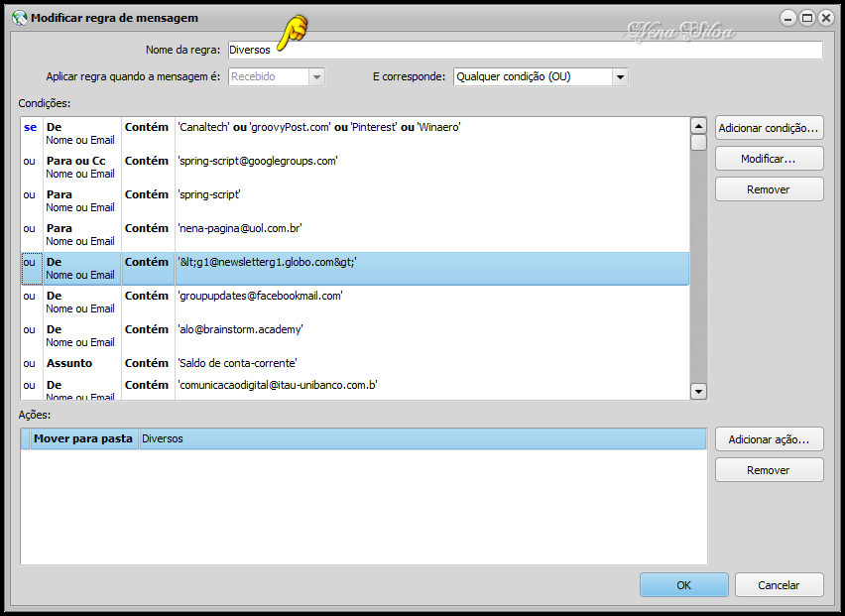This screenshot has width=845, height=616.
Task: Minimize the rule dialog window
Action: click(x=788, y=18)
